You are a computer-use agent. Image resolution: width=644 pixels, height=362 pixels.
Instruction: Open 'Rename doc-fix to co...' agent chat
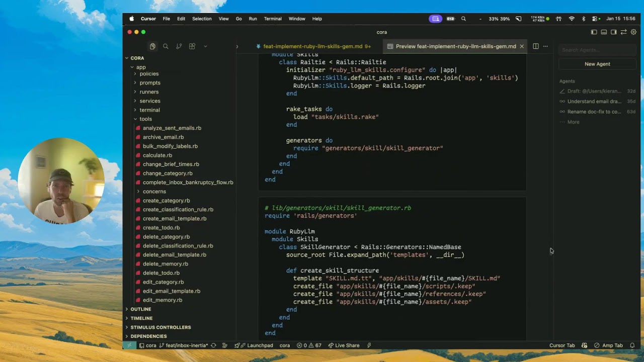coord(597,112)
